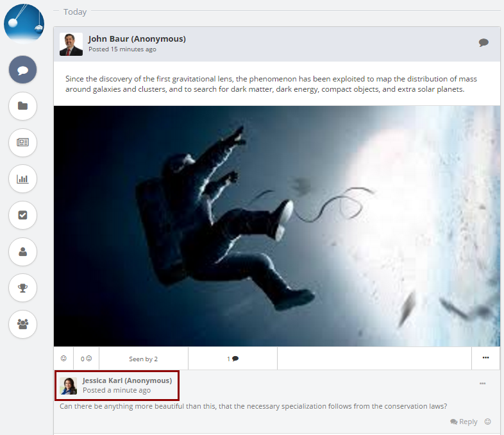
Task: Open the 'Seen by 2' viewers list
Action: pyautogui.click(x=144, y=359)
